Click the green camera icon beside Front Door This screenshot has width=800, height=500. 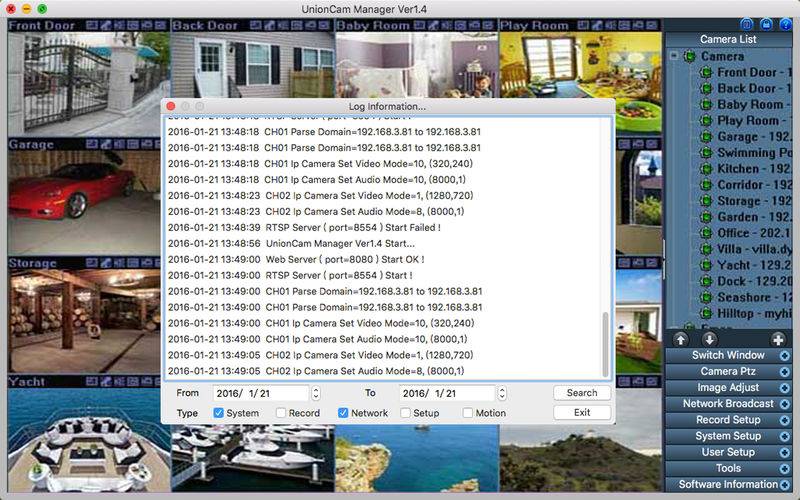click(706, 72)
